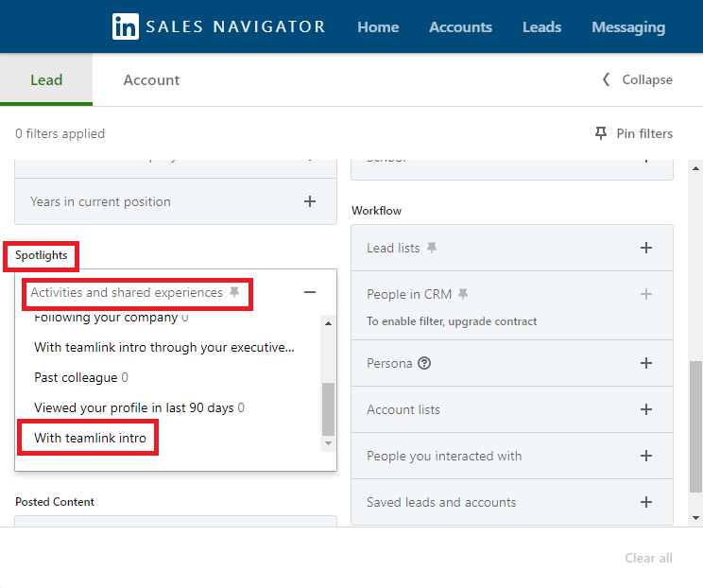The width and height of the screenshot is (703, 588).
Task: Collapse the filters panel via Collapse label
Action: click(x=647, y=79)
